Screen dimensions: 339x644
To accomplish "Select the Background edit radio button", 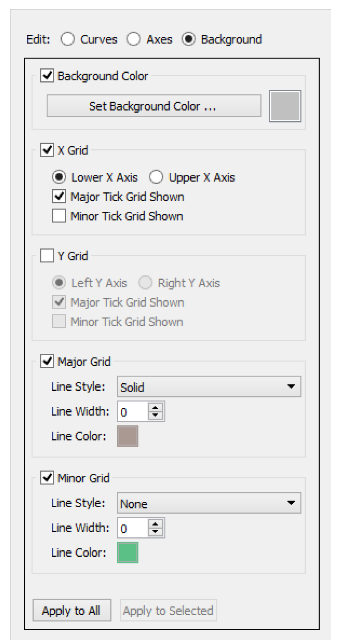I will [x=189, y=39].
